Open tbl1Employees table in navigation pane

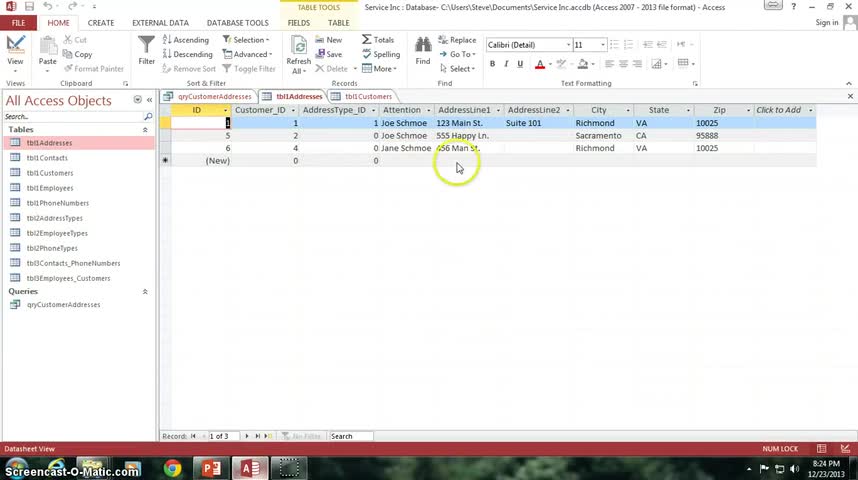50,188
